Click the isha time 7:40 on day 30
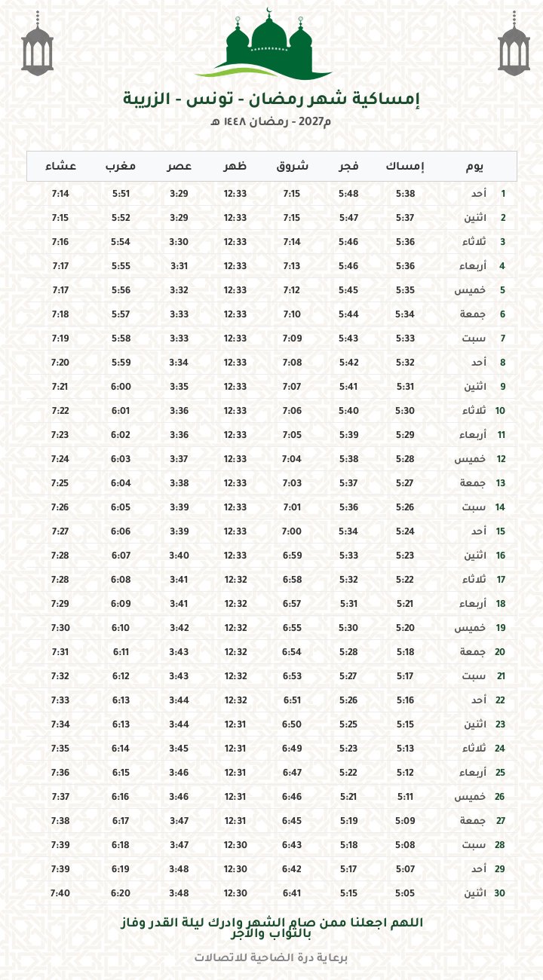543x980 pixels. 60,893
